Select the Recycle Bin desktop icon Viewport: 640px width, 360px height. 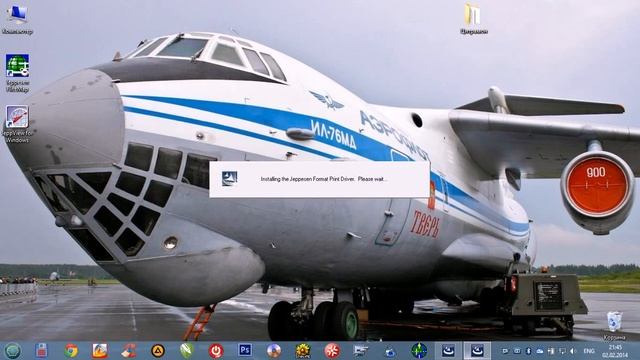[614, 326]
